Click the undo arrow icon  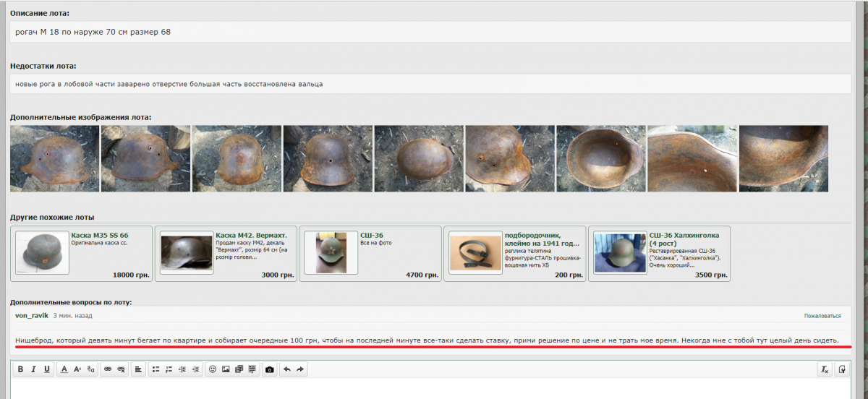287,369
